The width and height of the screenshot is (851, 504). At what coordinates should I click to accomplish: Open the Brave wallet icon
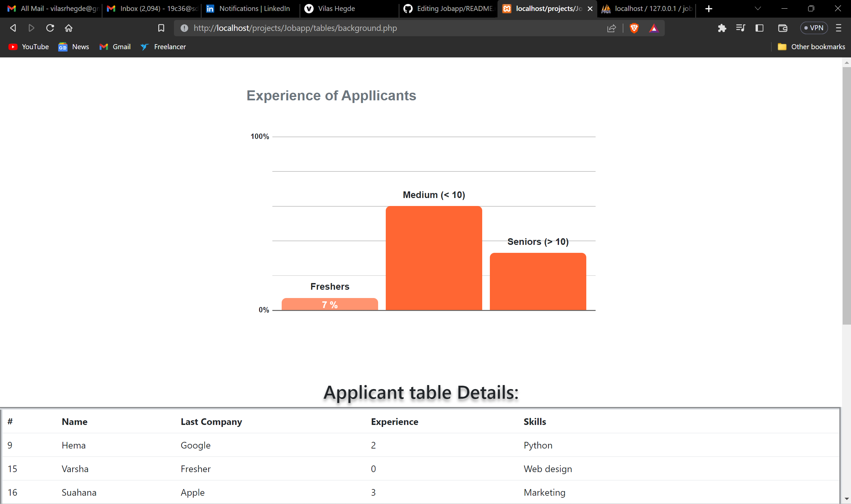[783, 28]
